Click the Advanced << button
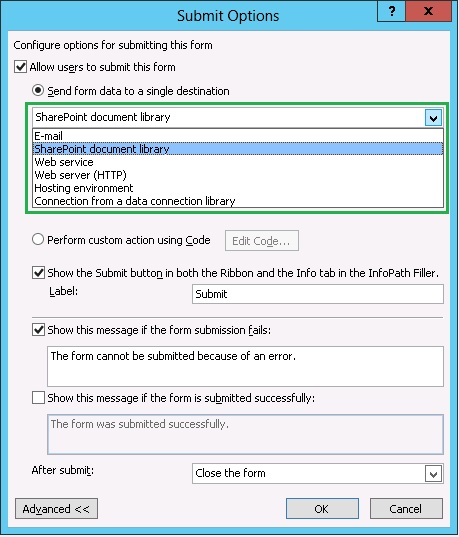The width and height of the screenshot is (459, 537). point(56,509)
